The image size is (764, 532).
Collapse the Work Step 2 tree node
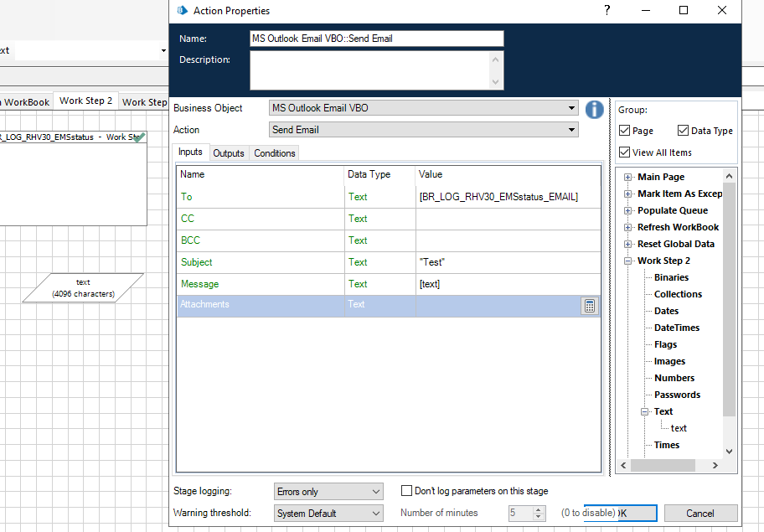[x=629, y=261]
